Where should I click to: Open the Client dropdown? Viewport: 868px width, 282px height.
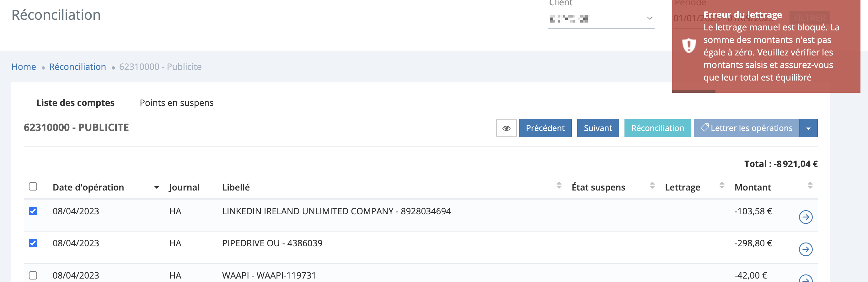601,18
